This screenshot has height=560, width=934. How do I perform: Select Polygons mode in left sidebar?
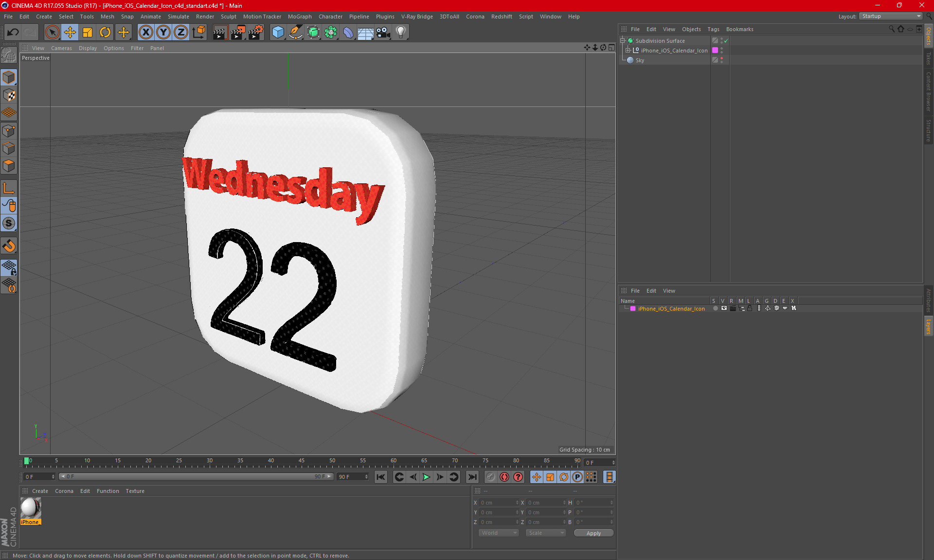pos(9,166)
